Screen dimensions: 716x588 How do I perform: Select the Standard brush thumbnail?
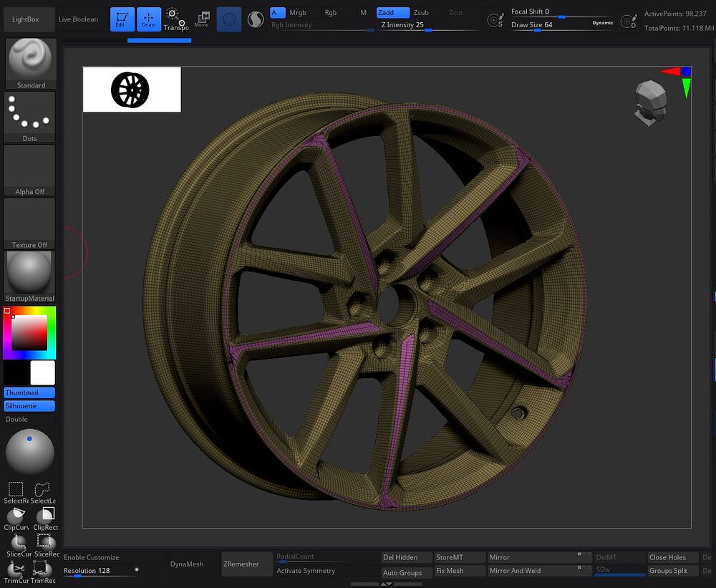click(31, 64)
